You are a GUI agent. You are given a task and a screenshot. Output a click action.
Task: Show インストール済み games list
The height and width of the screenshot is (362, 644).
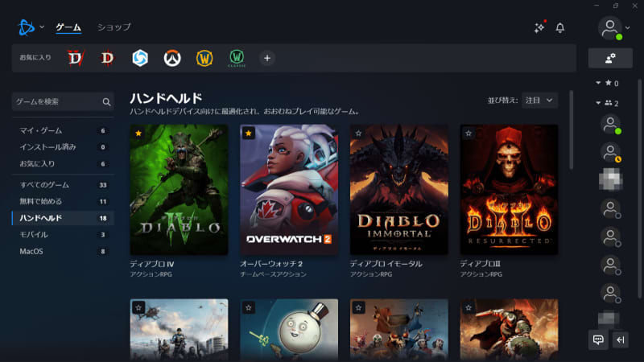(47, 147)
